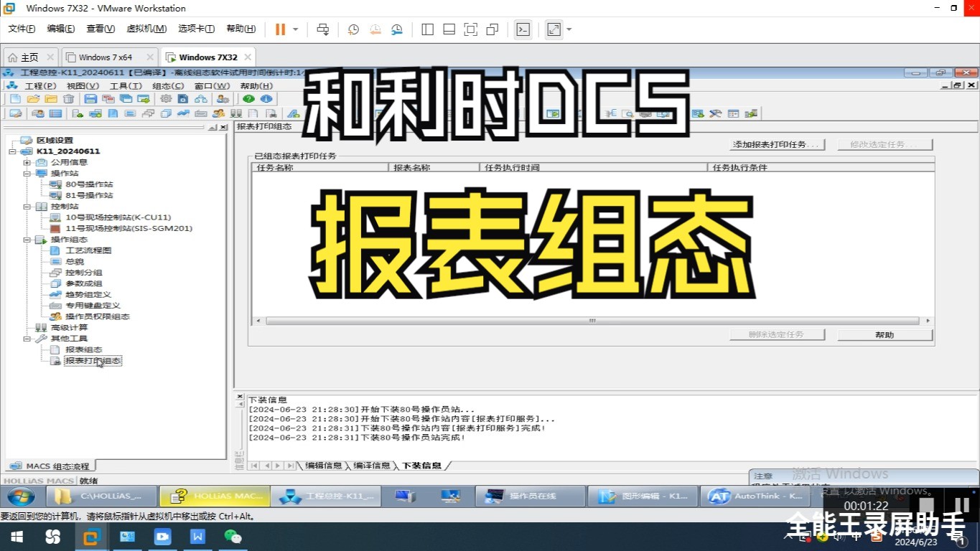Click the 帮助 button in report print panel

pos(885,335)
